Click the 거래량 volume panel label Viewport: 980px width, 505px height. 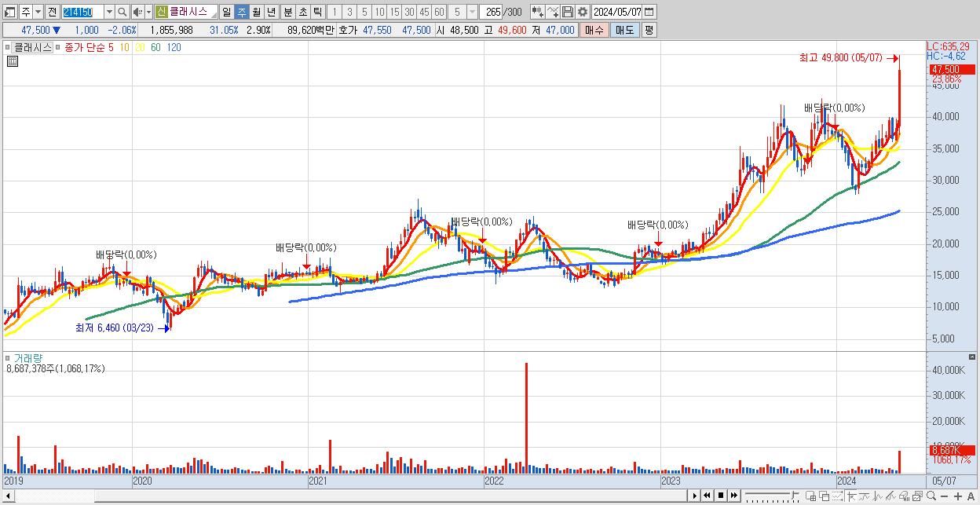(x=27, y=358)
